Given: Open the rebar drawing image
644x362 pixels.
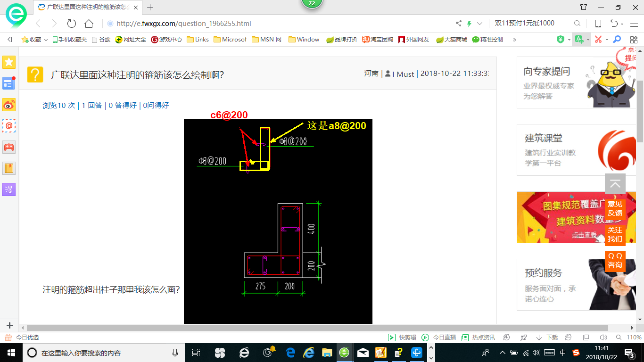Looking at the screenshot, I should (x=278, y=222).
